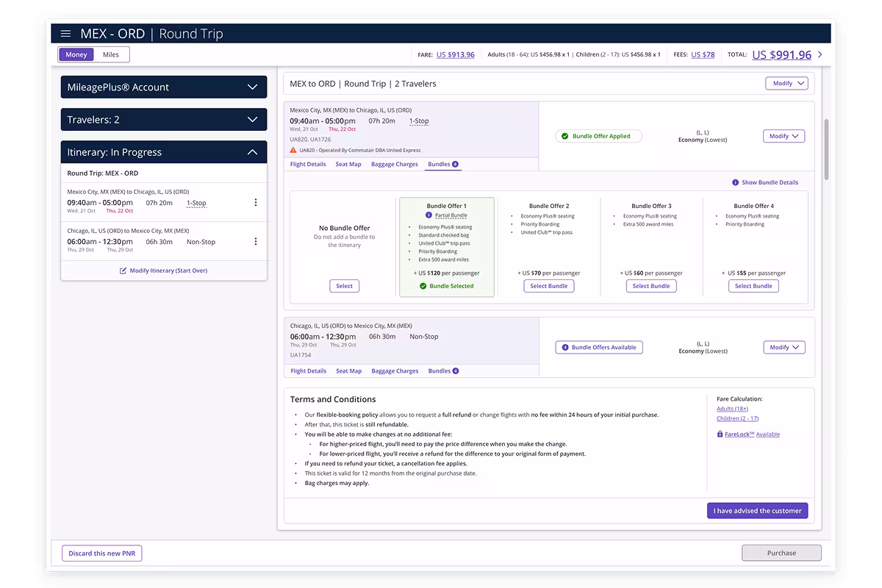Switch fare display to Miles
Viewport: 882px width, 588px height.
pyautogui.click(x=110, y=54)
